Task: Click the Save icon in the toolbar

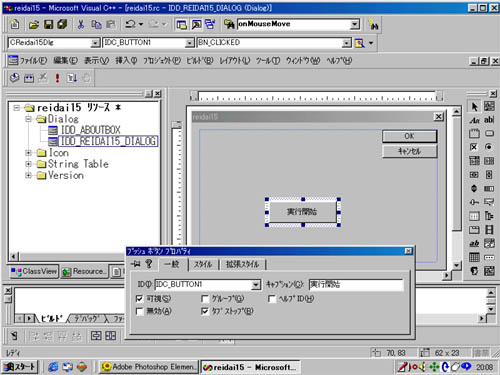Action: pyautogui.click(x=49, y=24)
